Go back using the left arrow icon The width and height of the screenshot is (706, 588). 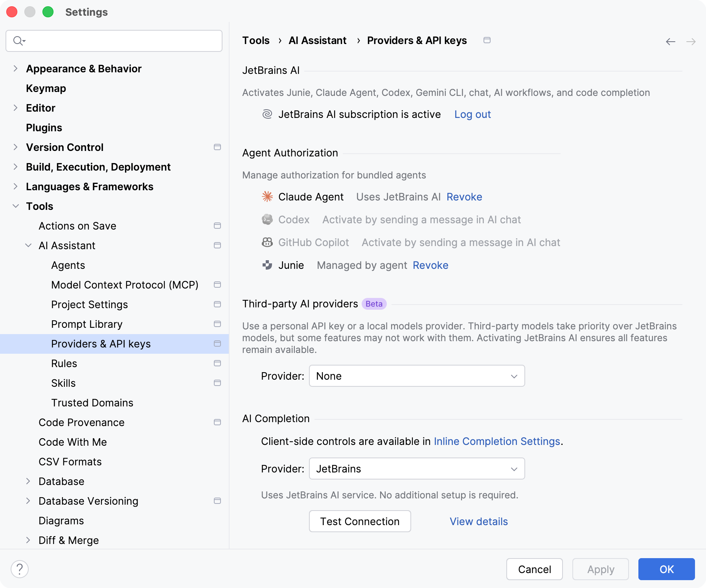[671, 42]
